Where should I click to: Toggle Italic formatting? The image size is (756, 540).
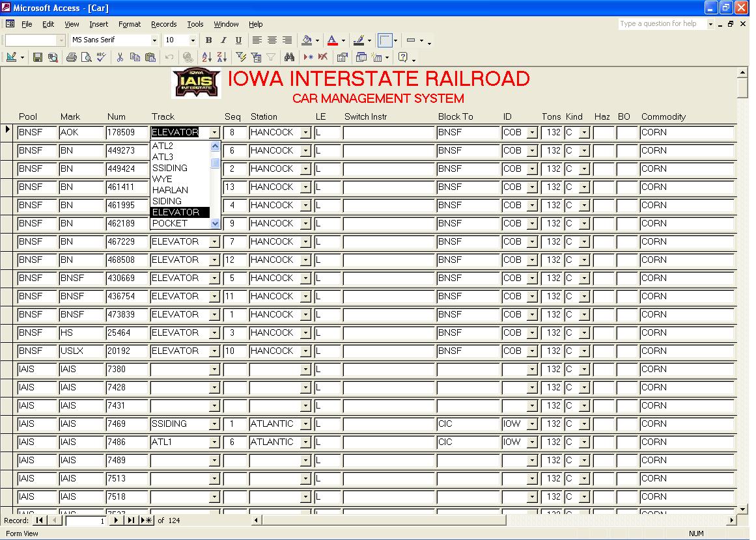click(223, 40)
